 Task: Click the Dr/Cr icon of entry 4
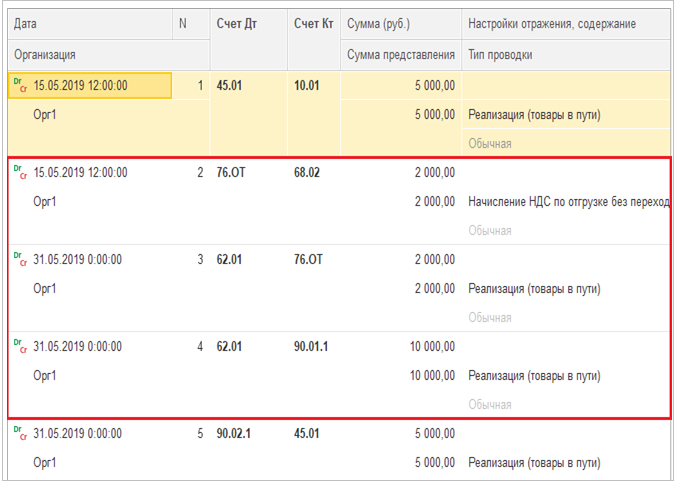pos(20,347)
